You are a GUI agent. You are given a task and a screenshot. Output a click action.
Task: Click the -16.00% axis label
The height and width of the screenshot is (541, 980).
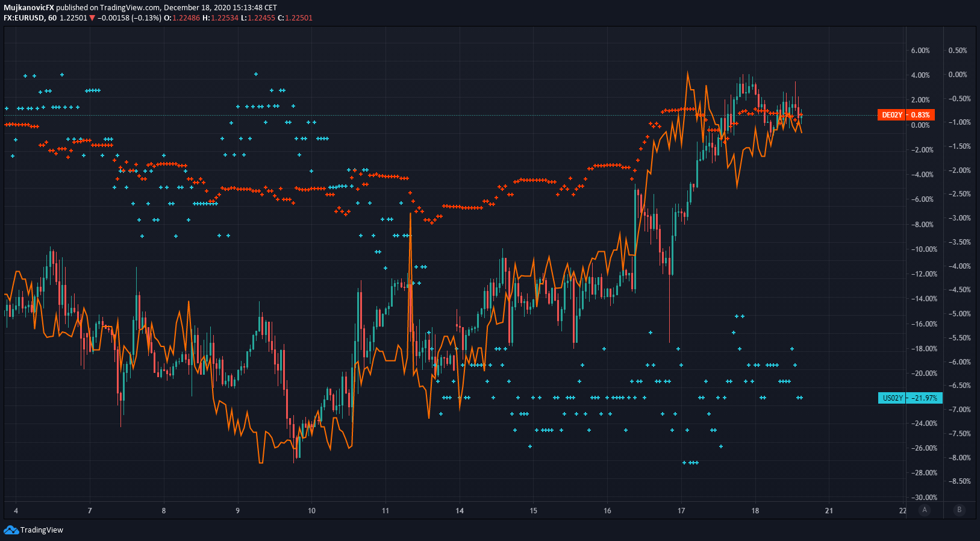click(923, 324)
